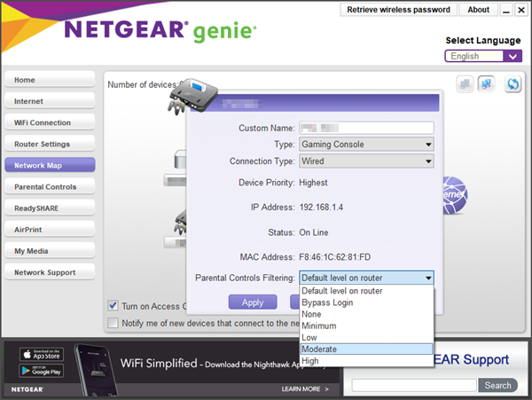Open the Home sidebar page
The height and width of the screenshot is (400, 532).
50,80
